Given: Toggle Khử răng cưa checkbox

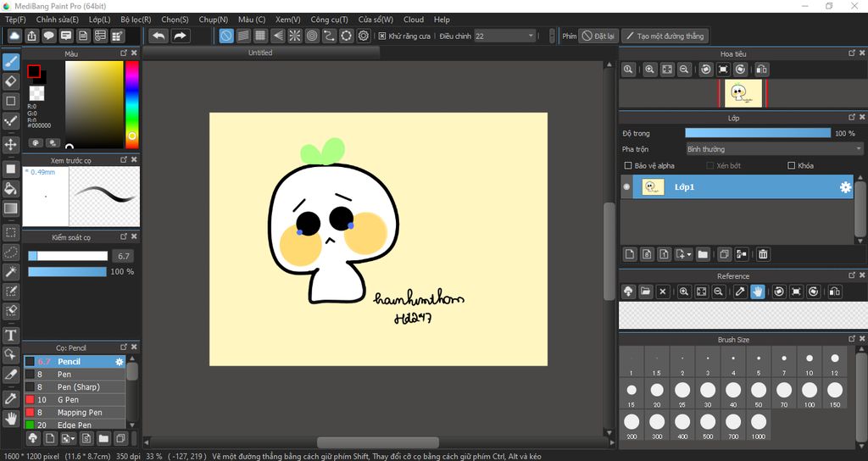Looking at the screenshot, I should tap(382, 36).
